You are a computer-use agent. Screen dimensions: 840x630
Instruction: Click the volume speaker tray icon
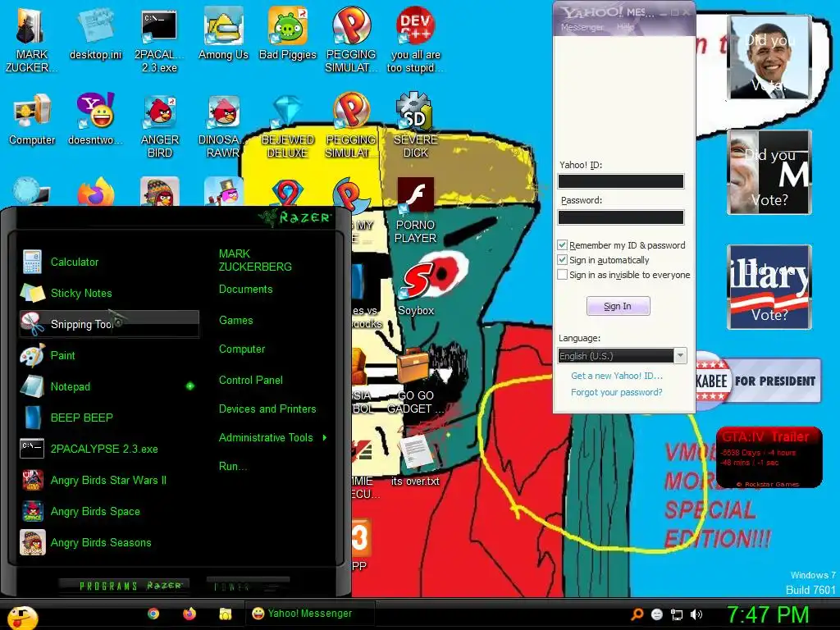tap(696, 614)
